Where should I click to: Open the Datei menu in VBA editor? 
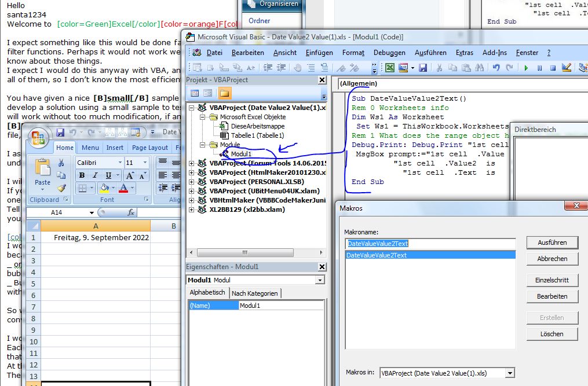(214, 53)
